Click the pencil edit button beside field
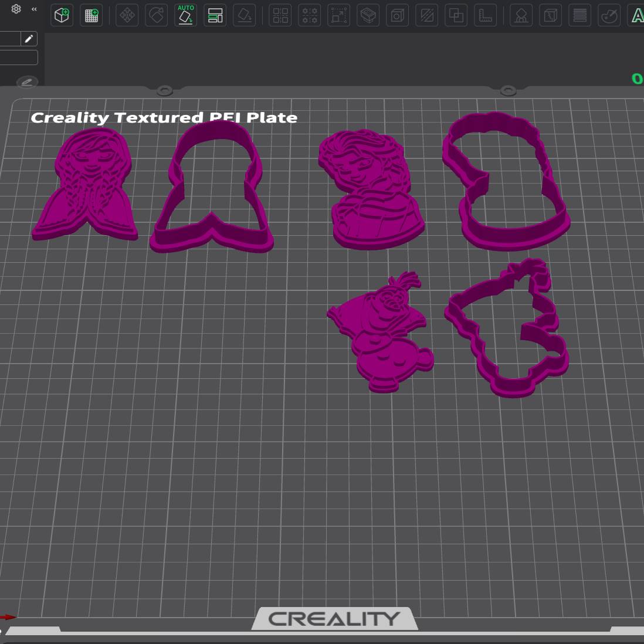 tap(29, 39)
